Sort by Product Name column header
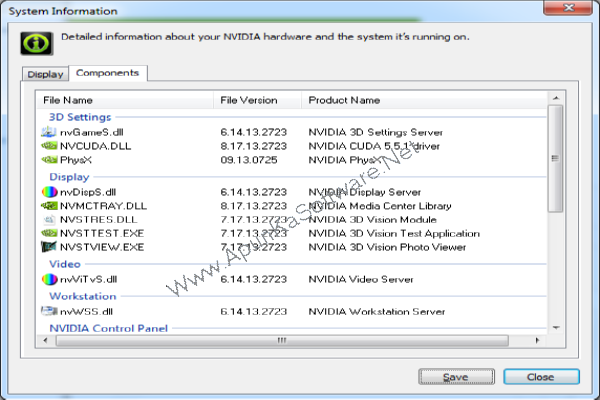This screenshot has height=400, width=600. point(425,100)
